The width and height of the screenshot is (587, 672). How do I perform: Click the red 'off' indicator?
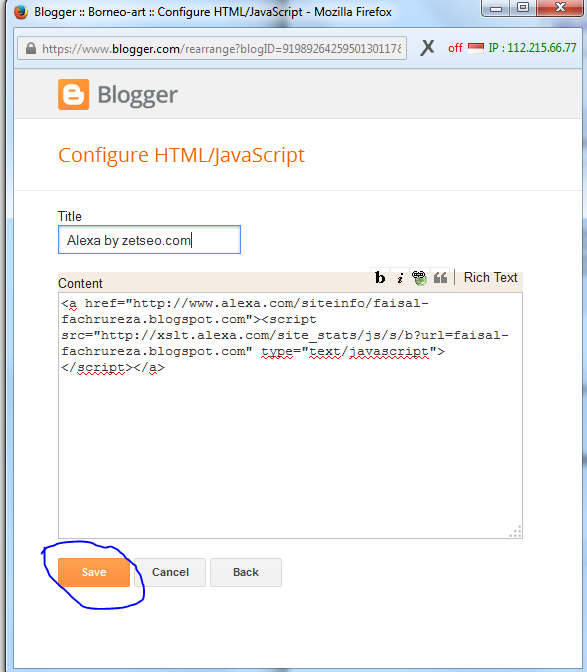455,48
